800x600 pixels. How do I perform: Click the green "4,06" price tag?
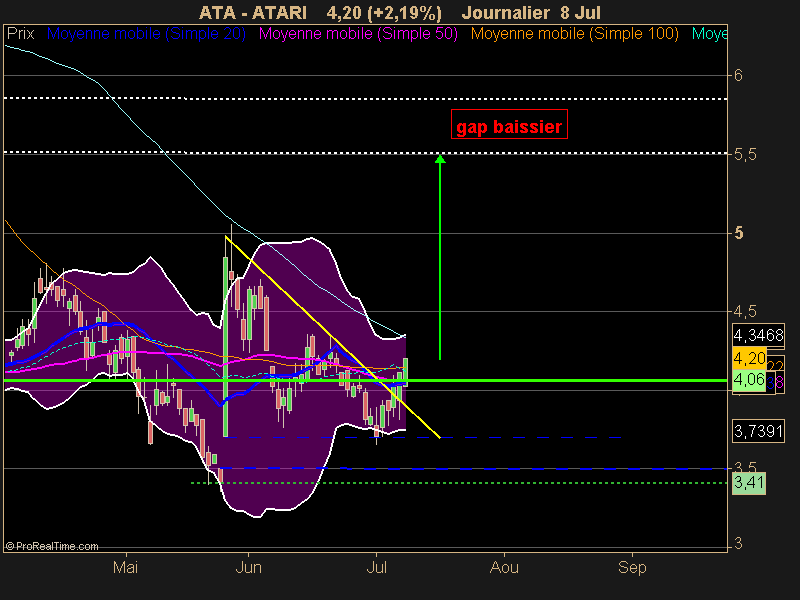749,380
